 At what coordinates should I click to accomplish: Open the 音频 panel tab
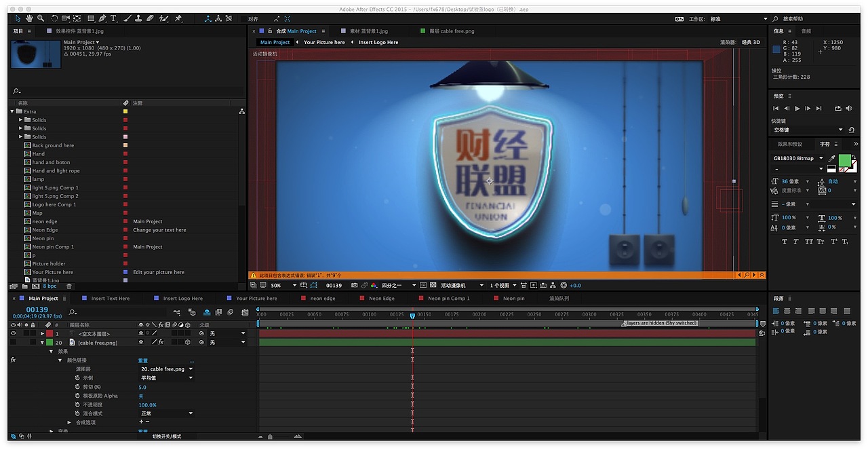(x=806, y=31)
